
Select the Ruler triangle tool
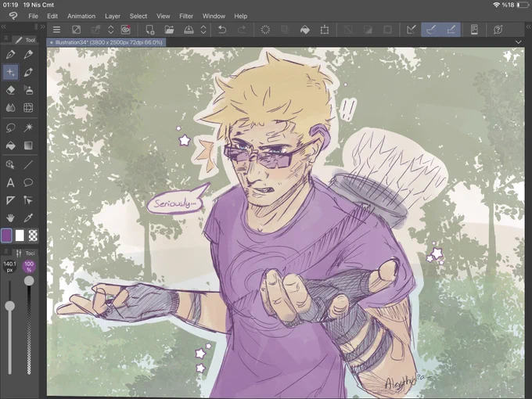(10, 200)
